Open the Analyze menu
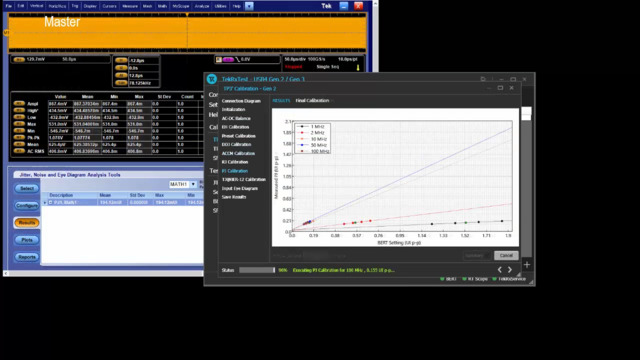This screenshot has height=360, width=640. coord(202,6)
